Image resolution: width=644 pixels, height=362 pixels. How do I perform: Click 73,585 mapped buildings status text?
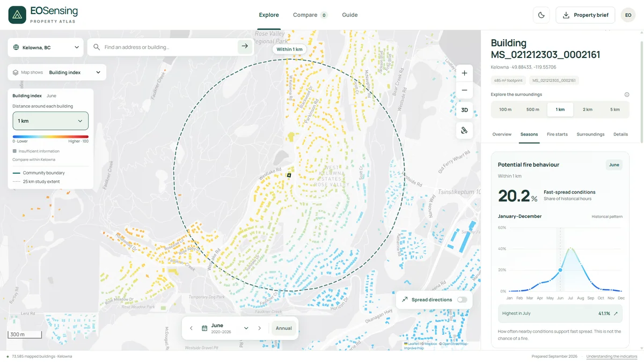point(42,356)
